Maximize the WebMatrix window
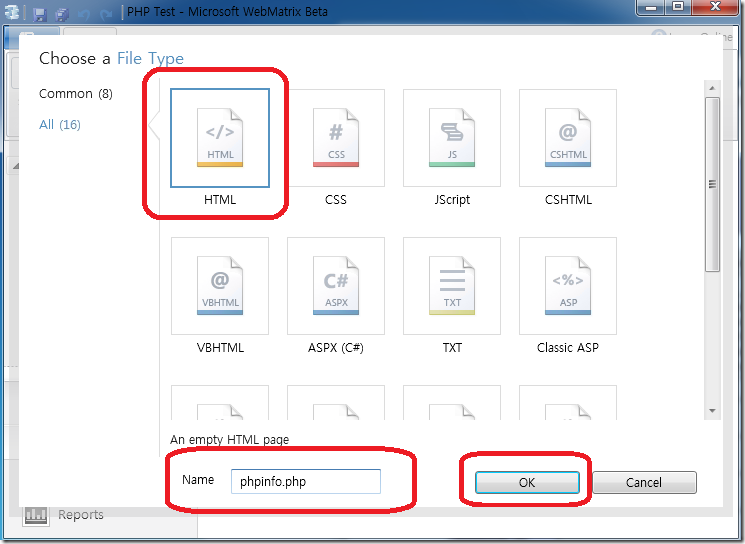Screen dimensions: 745x544 click(x=678, y=7)
